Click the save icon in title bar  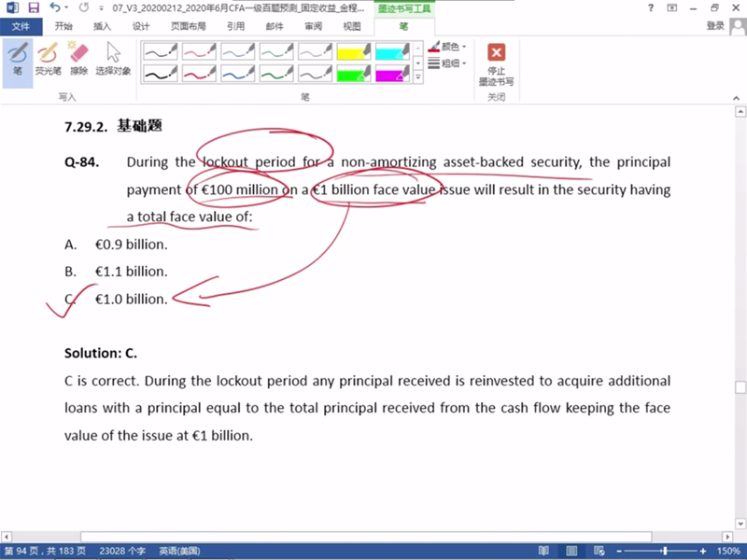[x=33, y=7]
